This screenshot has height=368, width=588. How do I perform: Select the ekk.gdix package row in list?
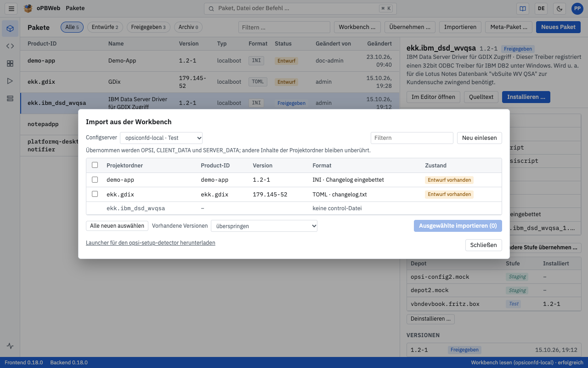(209, 82)
